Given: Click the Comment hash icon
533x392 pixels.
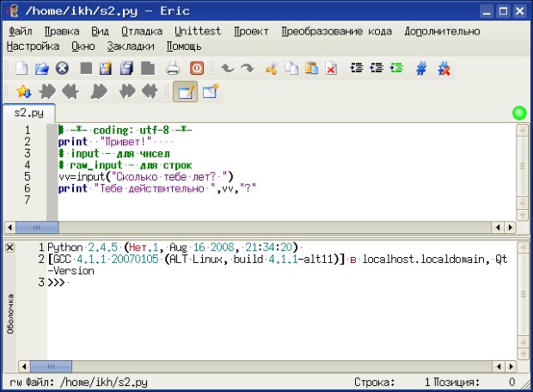Looking at the screenshot, I should point(421,68).
